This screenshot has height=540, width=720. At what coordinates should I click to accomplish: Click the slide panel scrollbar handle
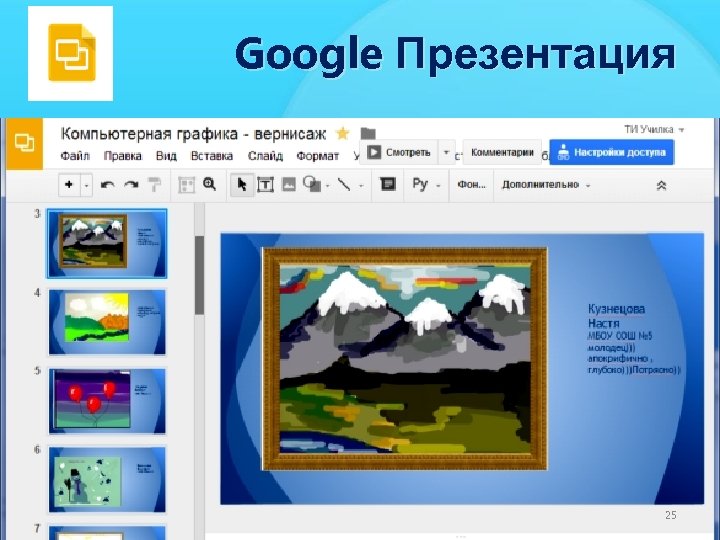pos(199,276)
